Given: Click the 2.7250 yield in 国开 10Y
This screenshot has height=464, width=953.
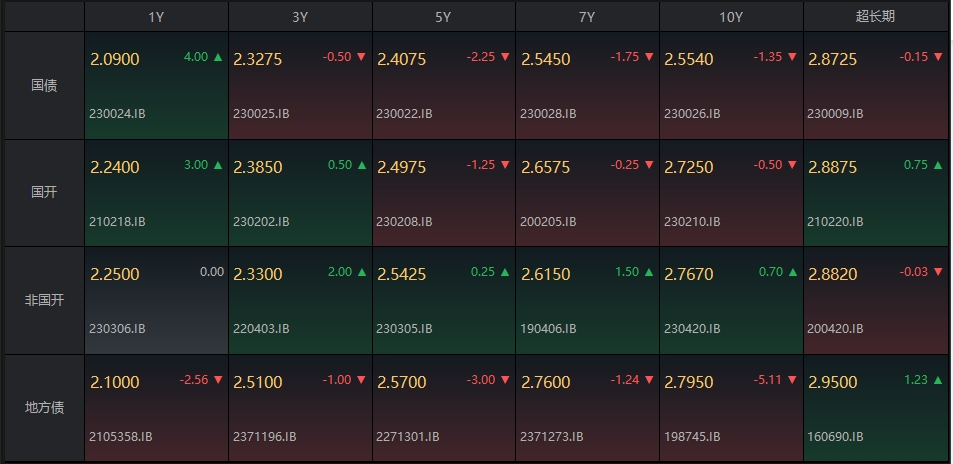Looking at the screenshot, I should [689, 167].
